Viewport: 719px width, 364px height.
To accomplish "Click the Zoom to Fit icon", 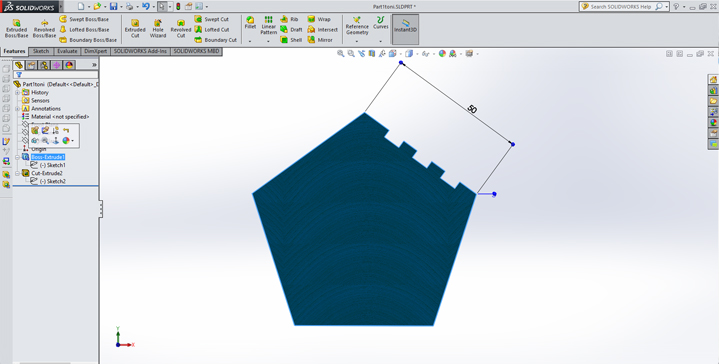I will pos(341,54).
